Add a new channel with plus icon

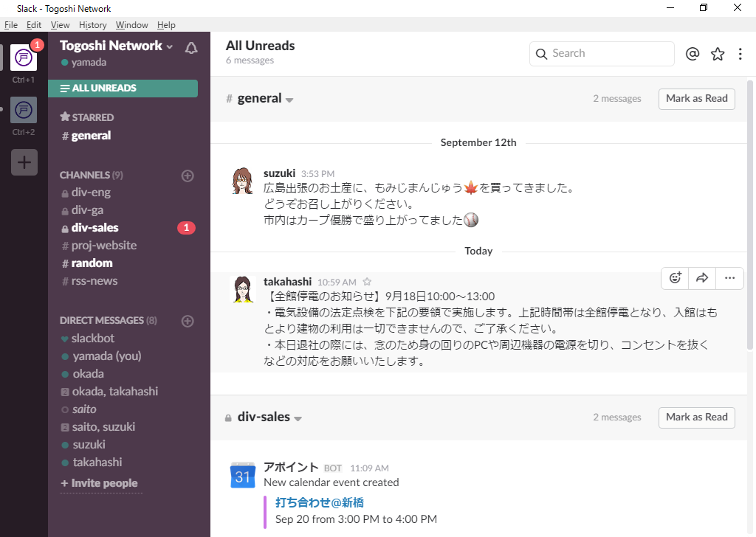pyautogui.click(x=188, y=176)
